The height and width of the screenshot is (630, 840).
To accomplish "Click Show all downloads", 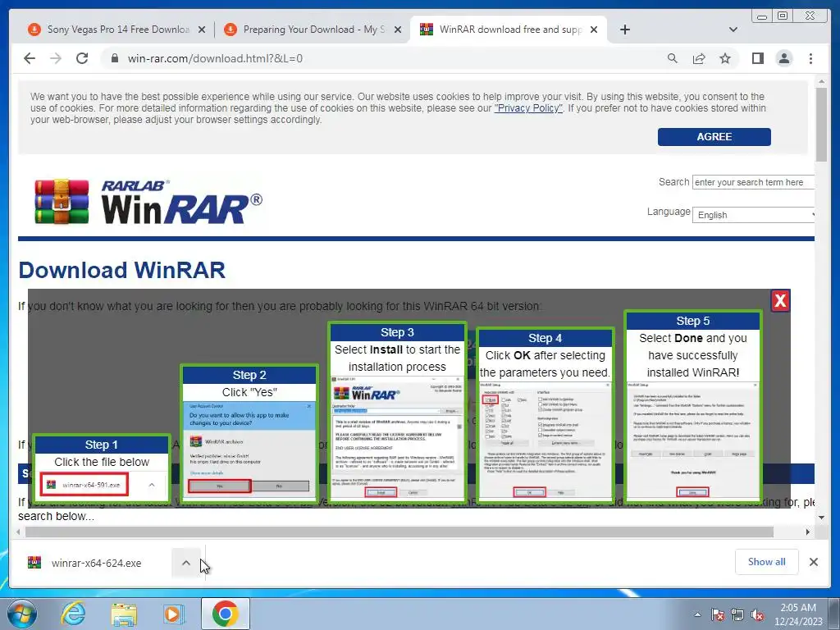I will coord(767,562).
